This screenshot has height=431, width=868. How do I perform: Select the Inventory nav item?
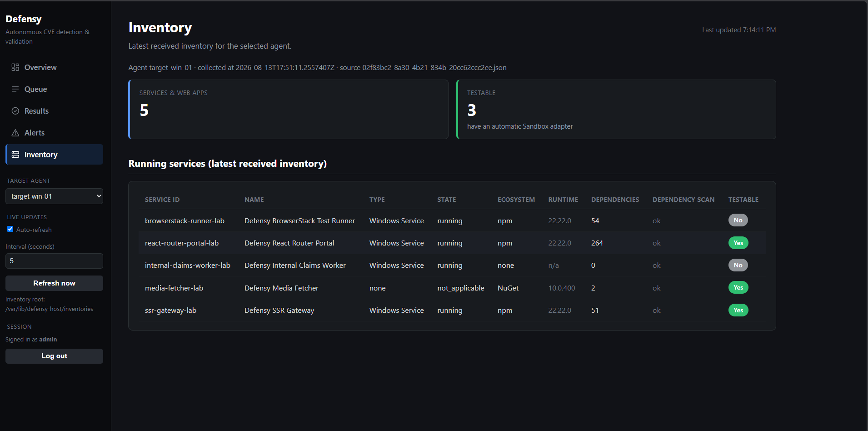point(54,155)
